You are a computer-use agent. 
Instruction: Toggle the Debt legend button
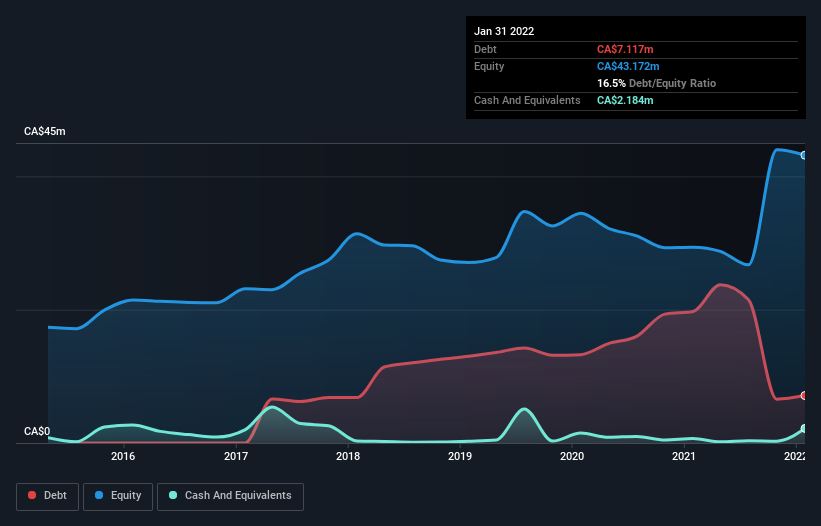(x=47, y=496)
